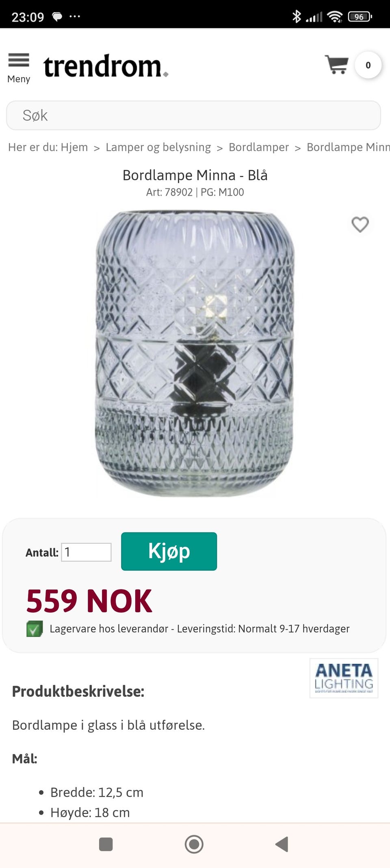
Task: Open Lamper og belysning breadcrumb
Action: point(158,147)
